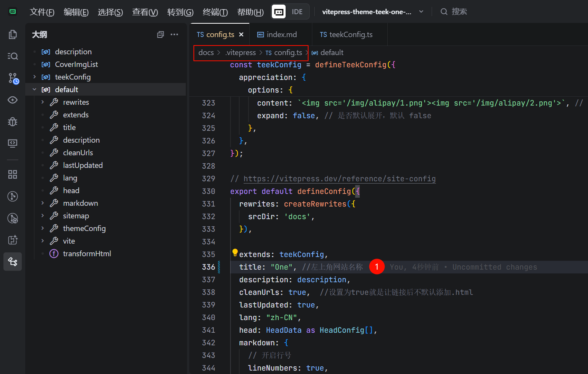Open project name dropdown vitepress-theme-teek-one
The image size is (588, 374).
pos(373,12)
